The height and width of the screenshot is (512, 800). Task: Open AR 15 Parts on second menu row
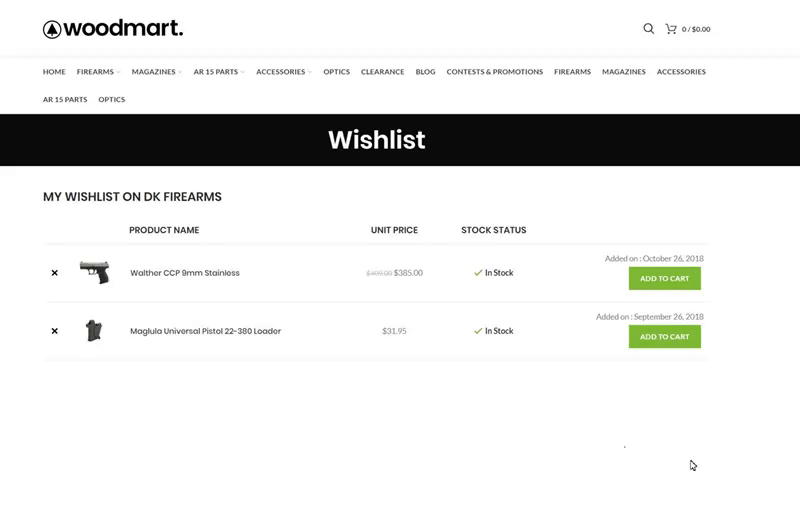(65, 99)
